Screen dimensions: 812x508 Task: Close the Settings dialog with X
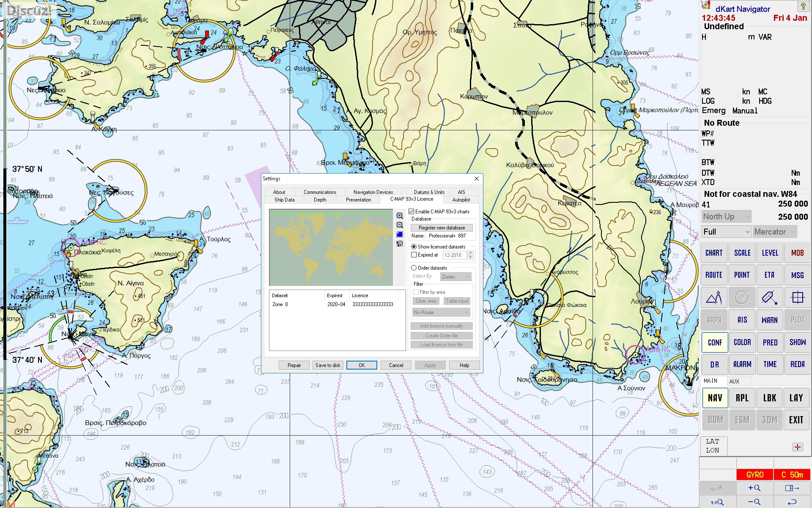477,179
